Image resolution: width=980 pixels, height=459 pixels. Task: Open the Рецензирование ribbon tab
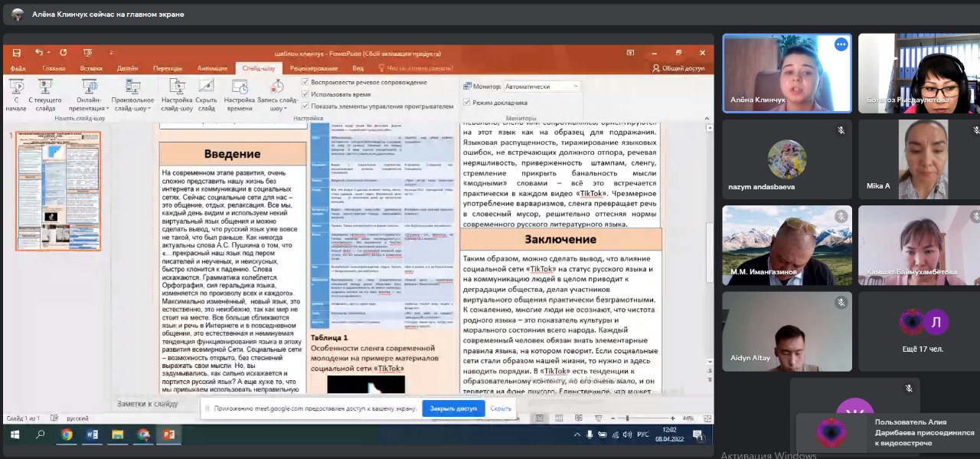coord(313,68)
